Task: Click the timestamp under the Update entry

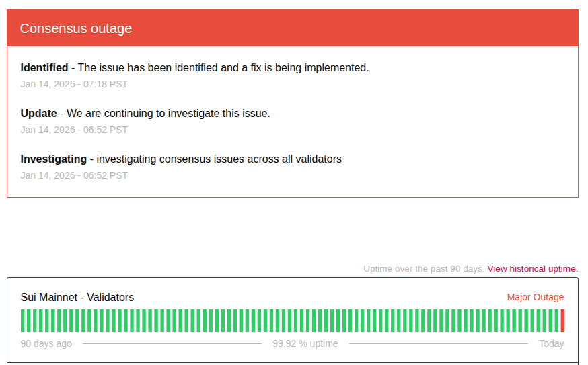Action: [x=74, y=130]
